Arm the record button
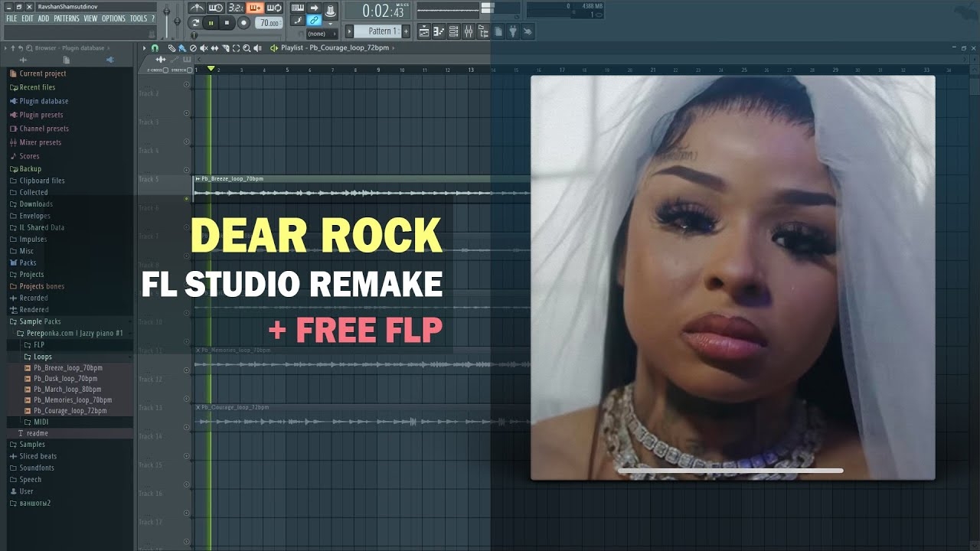980x551 pixels. 243,23
